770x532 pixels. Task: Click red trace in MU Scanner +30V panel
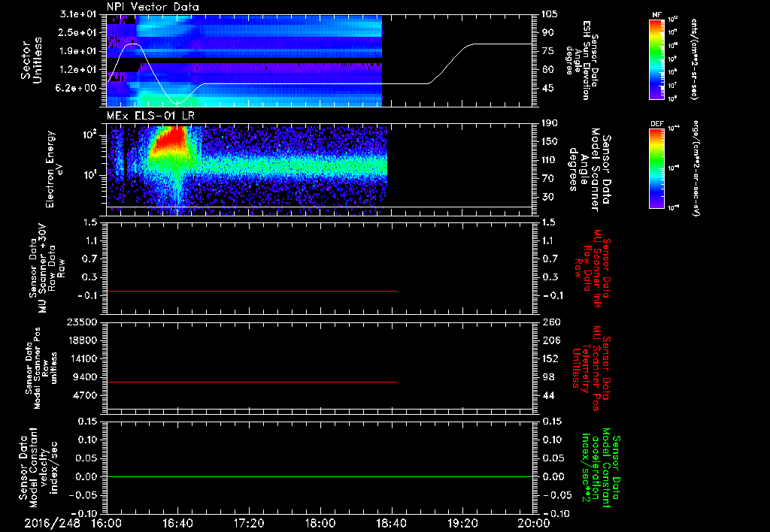[x=251, y=292]
